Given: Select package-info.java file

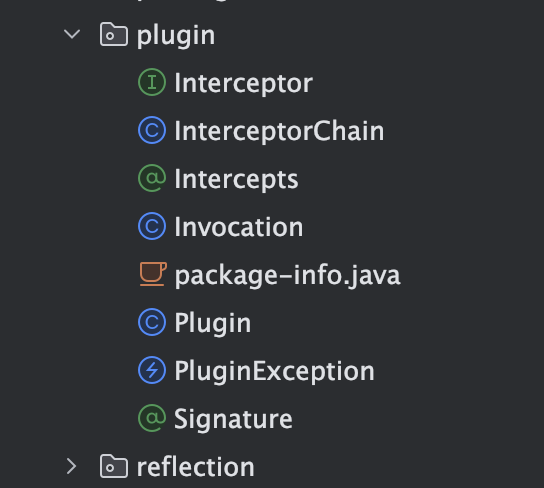Looking at the screenshot, I should click(288, 275).
